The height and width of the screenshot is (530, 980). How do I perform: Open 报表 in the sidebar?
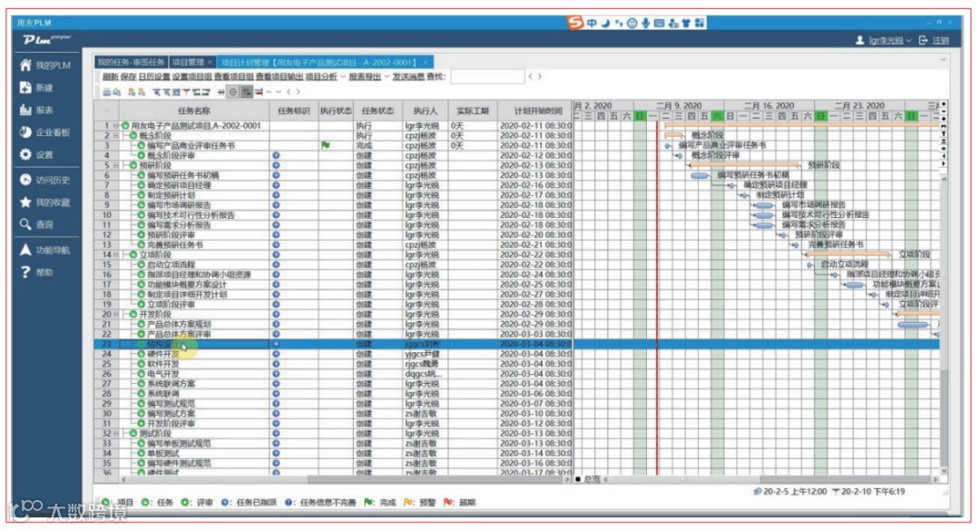click(36, 110)
